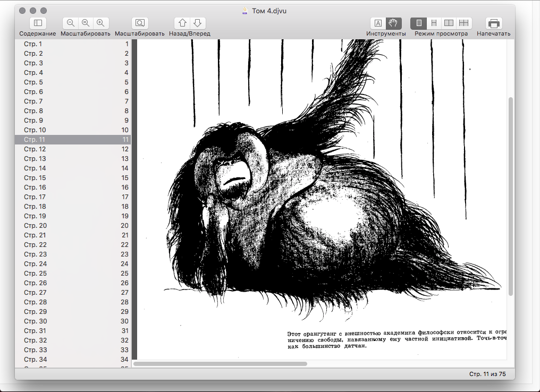
Task: Jump to 'Стр. 6' in the sidebar
Action: (73, 91)
